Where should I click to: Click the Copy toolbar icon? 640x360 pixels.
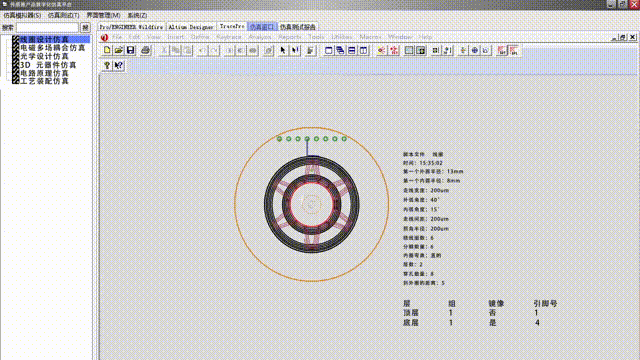(176, 50)
